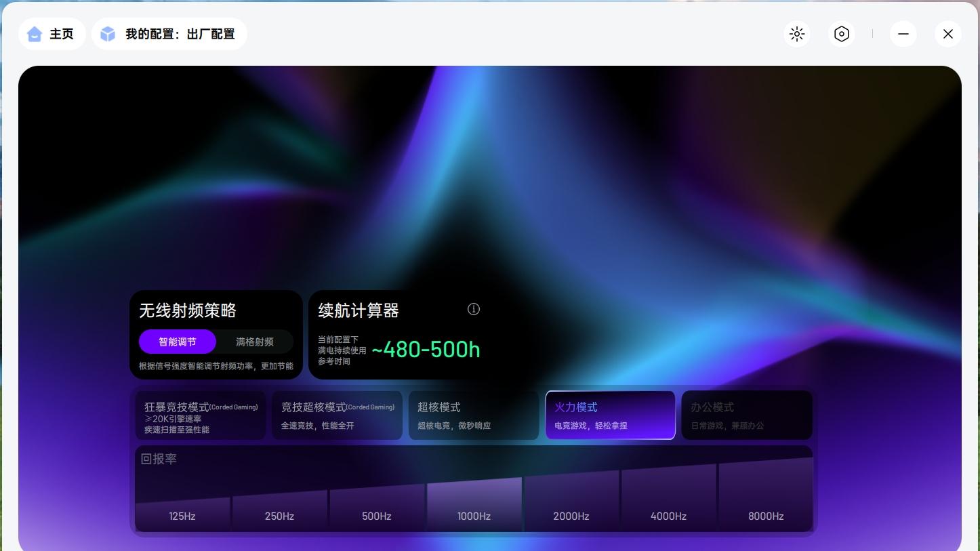Screen dimensions: 980x551
Task: Open battery calculator tooltip icon
Action: point(474,309)
